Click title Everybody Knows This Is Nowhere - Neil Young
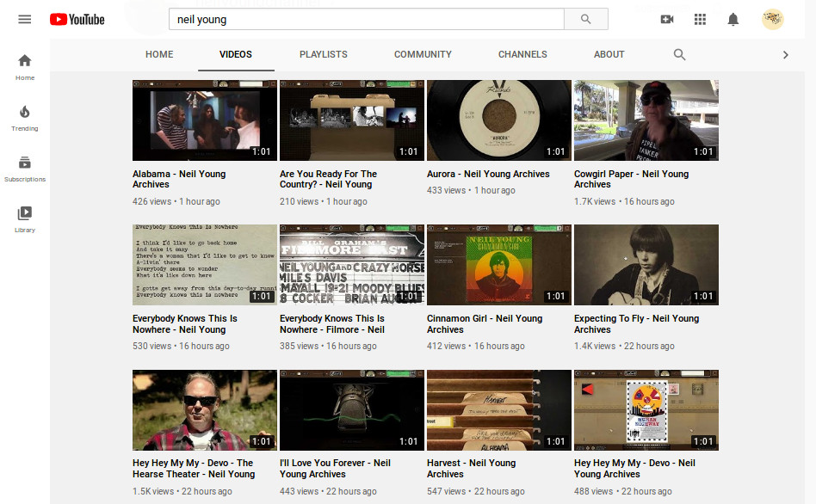This screenshot has height=504, width=816. [x=185, y=323]
